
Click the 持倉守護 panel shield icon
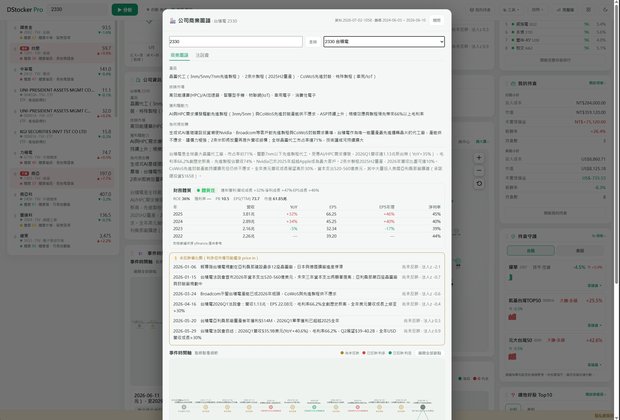[x=512, y=236]
